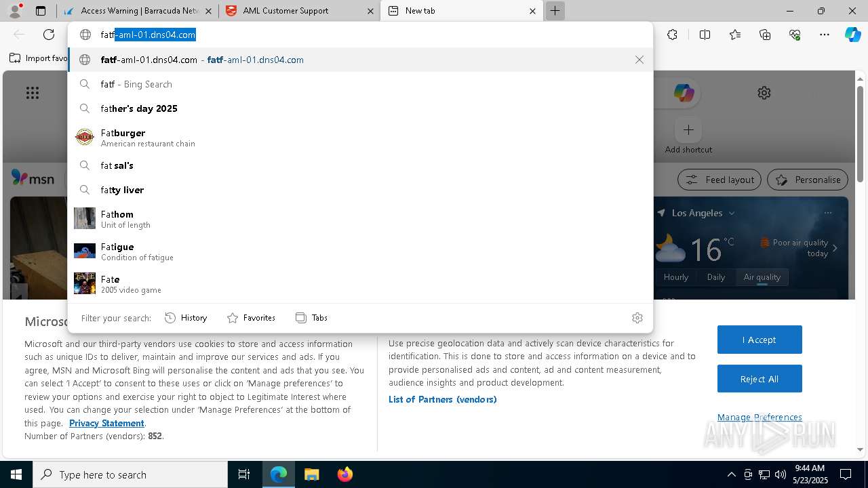868x488 pixels.
Task: Choose Fathom unit of length suggestion
Action: coord(360,218)
